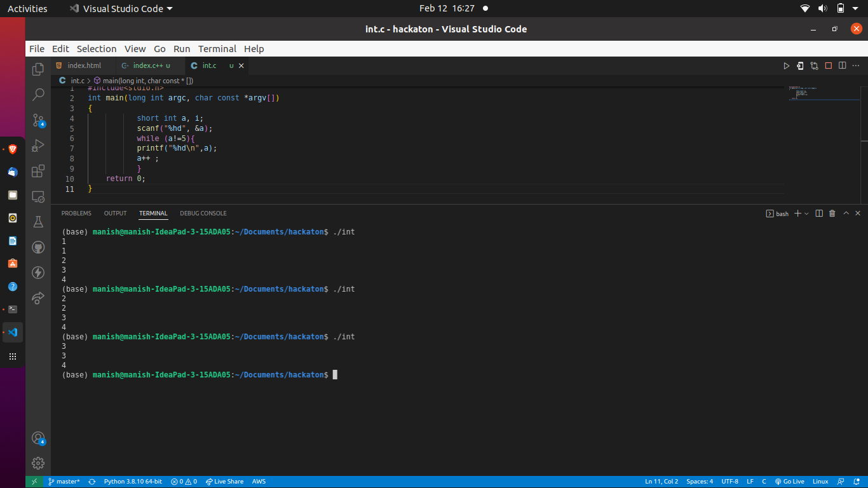This screenshot has height=488, width=868.
Task: Click Ln 11, Col 2 cursor position
Action: (661, 482)
